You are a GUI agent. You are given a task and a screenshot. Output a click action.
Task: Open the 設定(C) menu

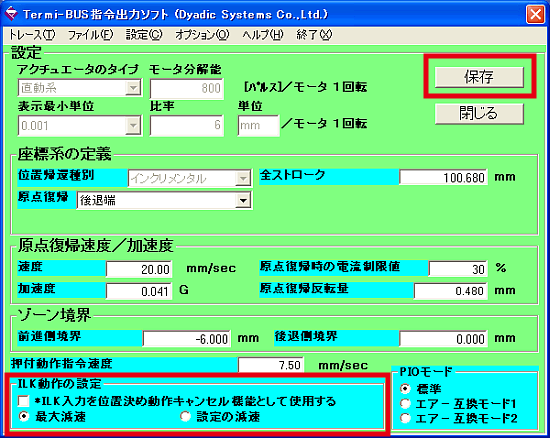(x=144, y=35)
